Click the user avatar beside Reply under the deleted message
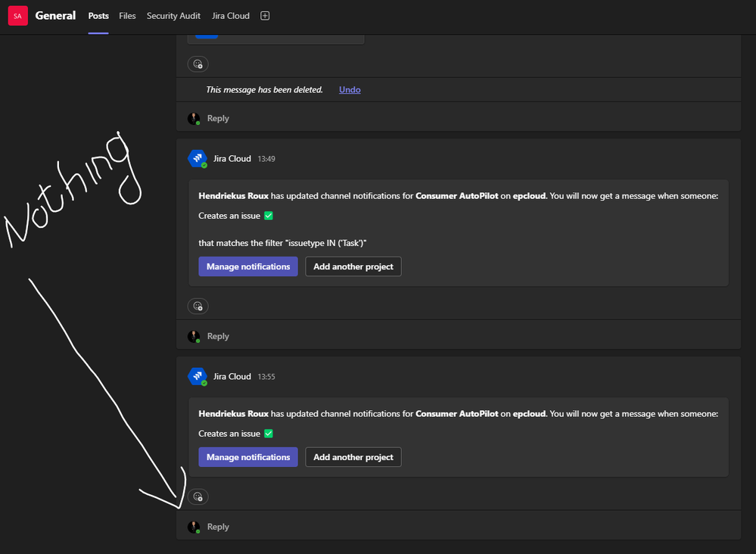This screenshot has width=756, height=554. coord(194,119)
